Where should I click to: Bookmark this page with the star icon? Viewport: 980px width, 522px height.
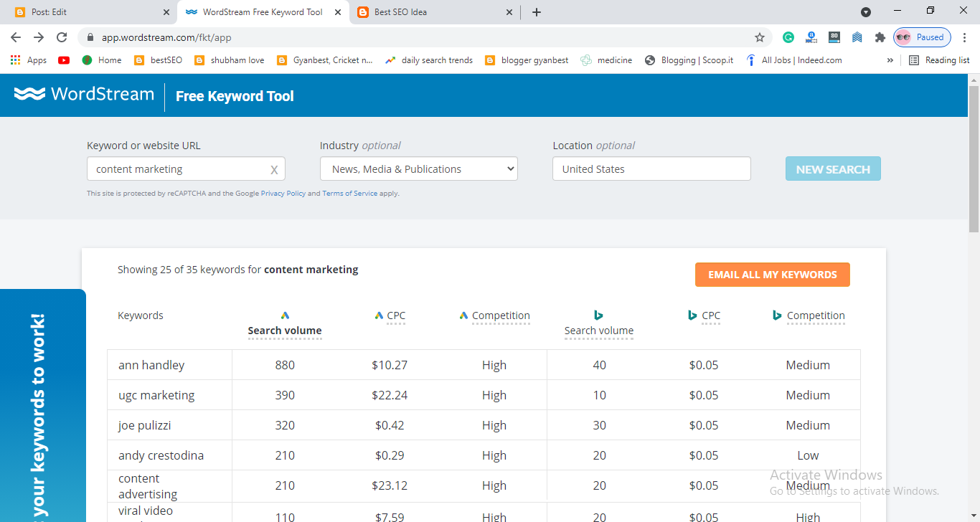tap(760, 37)
